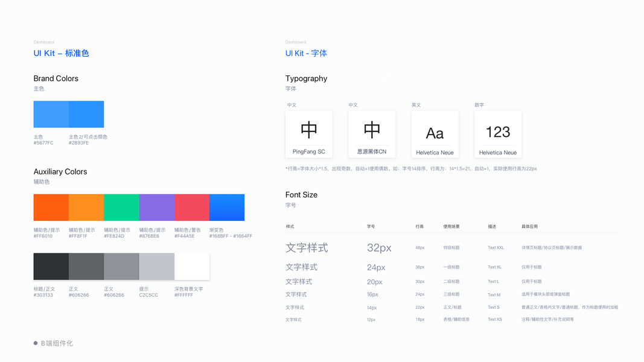
Task: Click the "Typography" heading
Action: (307, 78)
